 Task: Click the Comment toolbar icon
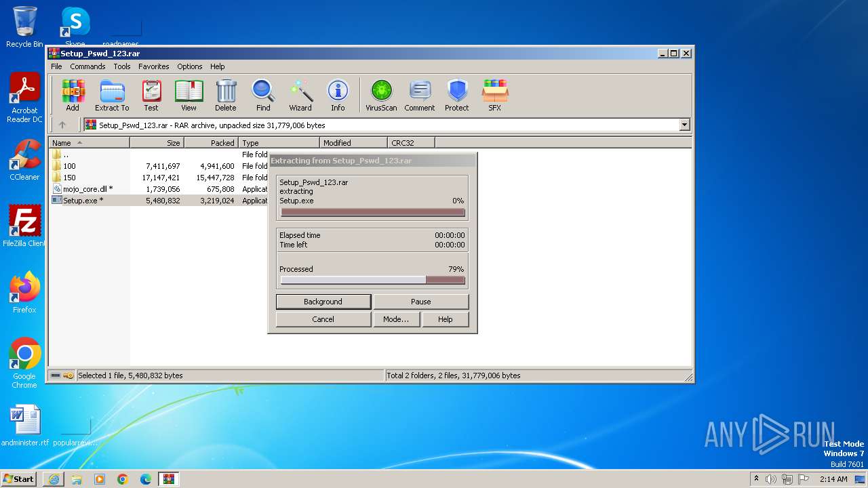420,96
